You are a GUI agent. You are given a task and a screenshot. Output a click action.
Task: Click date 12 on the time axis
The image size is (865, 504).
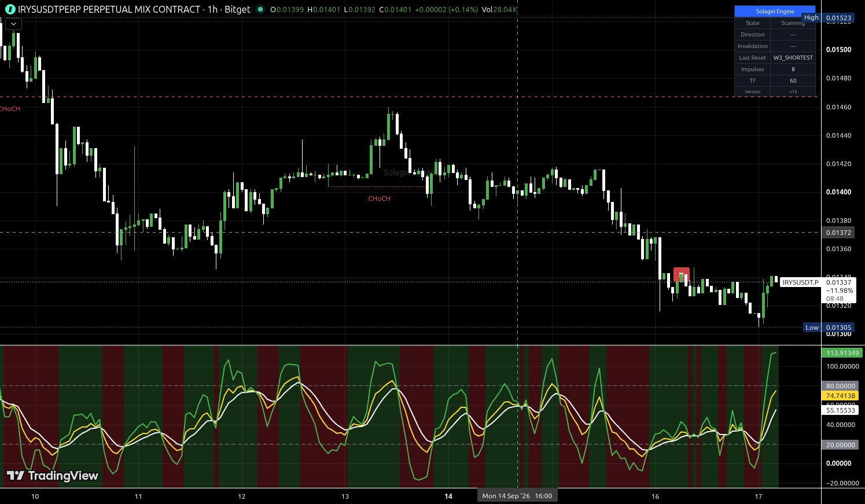click(x=242, y=496)
